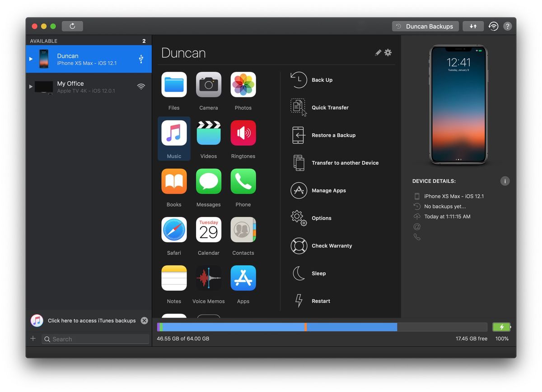Viewport: 542px width, 392px height.
Task: Put the device to Sleep
Action: pyautogui.click(x=308, y=273)
